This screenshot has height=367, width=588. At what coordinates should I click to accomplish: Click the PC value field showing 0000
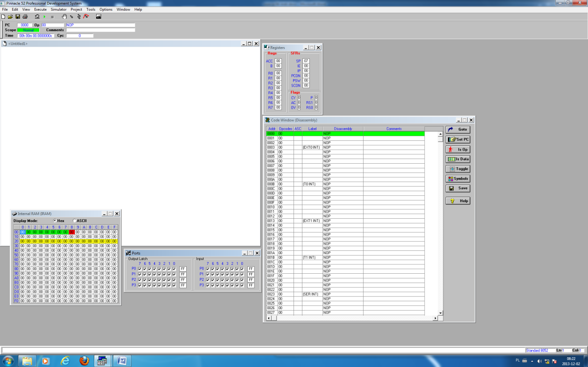click(25, 25)
